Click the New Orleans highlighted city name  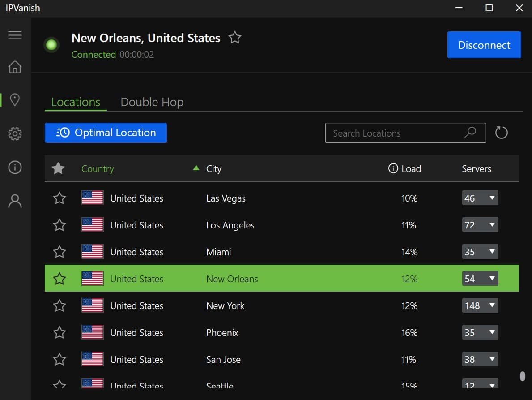click(x=232, y=279)
